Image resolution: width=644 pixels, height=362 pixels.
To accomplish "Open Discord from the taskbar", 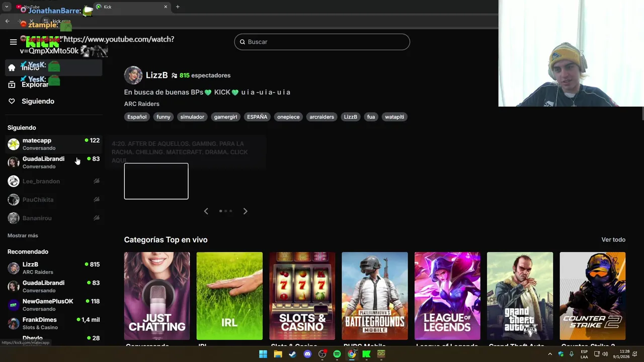I will click(307, 354).
